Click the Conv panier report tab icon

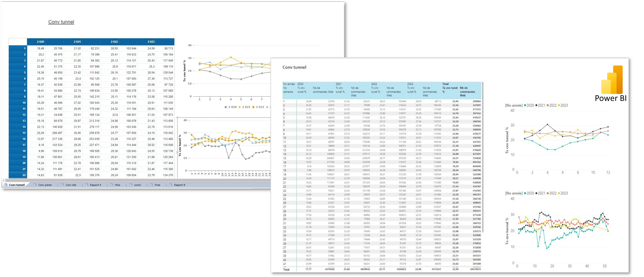(x=35, y=185)
